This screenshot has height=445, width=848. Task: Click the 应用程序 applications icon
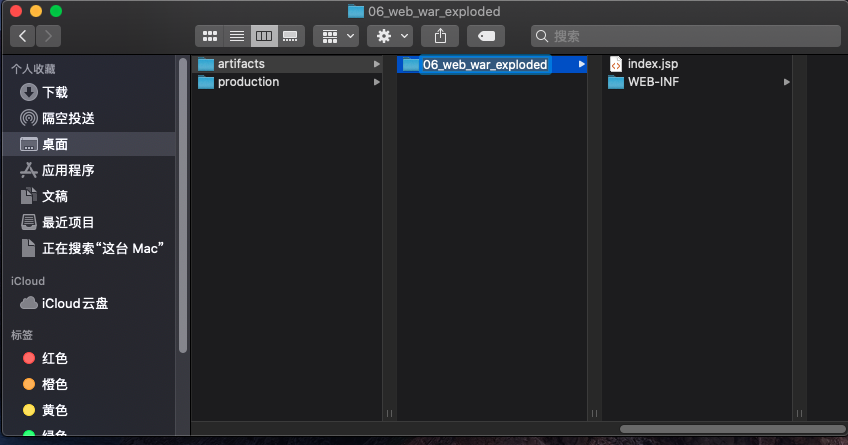[x=29, y=170]
